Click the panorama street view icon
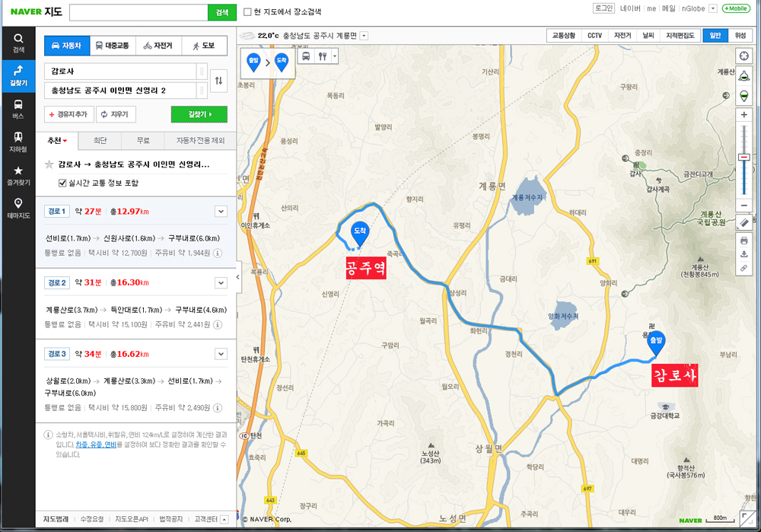Image resolution: width=761 pixels, height=532 pixels. 743,75
